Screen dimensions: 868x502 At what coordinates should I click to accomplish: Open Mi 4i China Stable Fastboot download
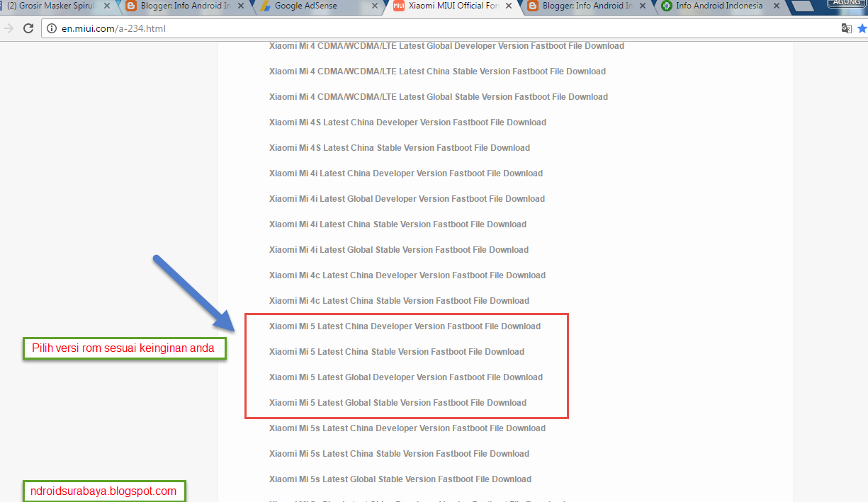[398, 224]
